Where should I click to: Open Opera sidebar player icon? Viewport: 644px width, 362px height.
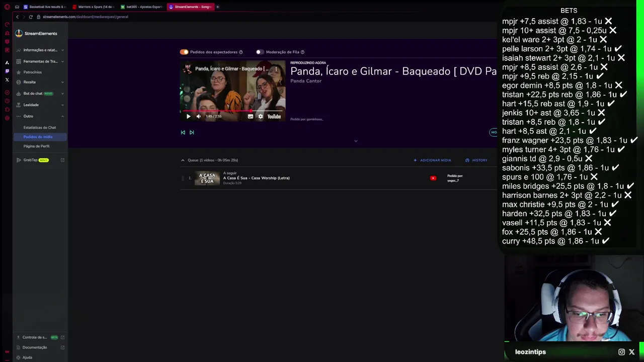[7, 93]
